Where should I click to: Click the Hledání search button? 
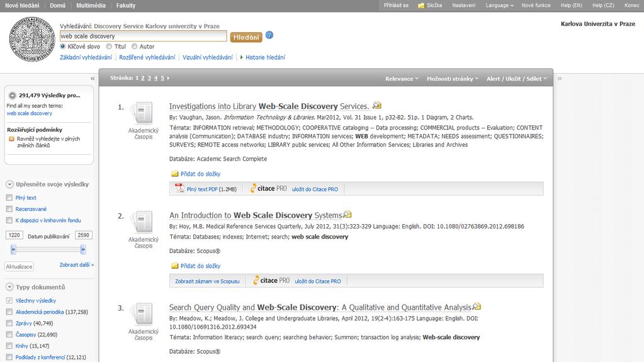246,37
